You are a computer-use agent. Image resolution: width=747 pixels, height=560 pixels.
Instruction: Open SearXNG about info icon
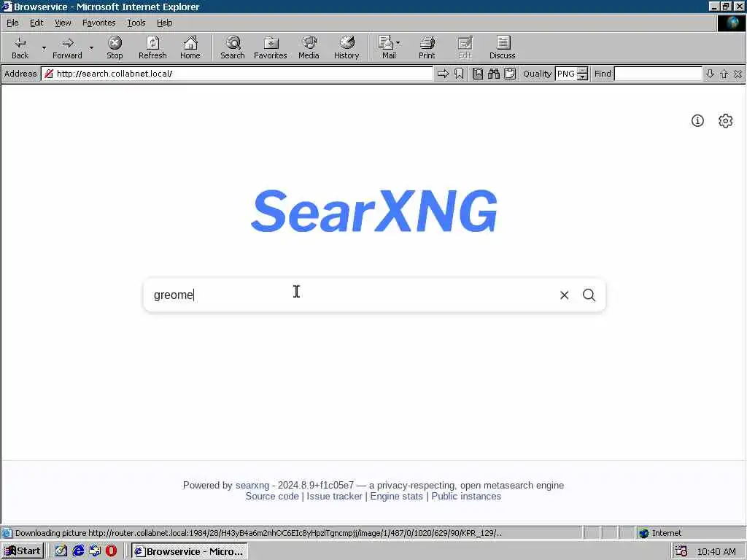[697, 121]
